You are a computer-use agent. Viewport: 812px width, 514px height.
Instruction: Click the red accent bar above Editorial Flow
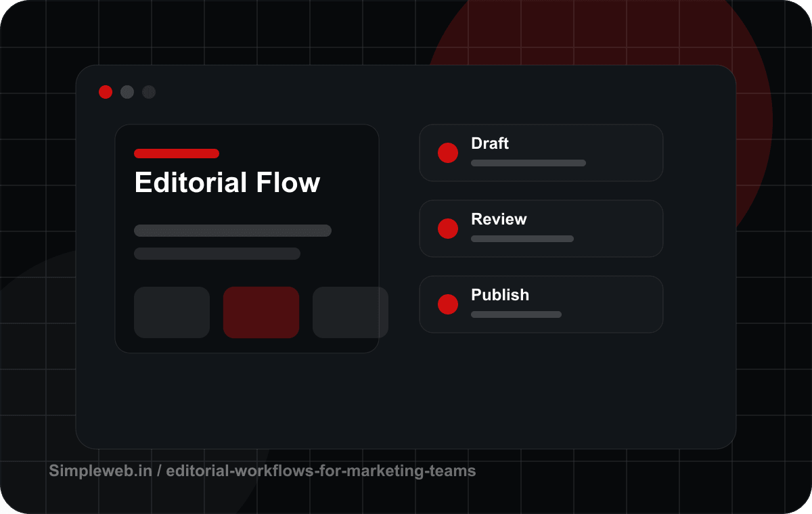tap(177, 154)
